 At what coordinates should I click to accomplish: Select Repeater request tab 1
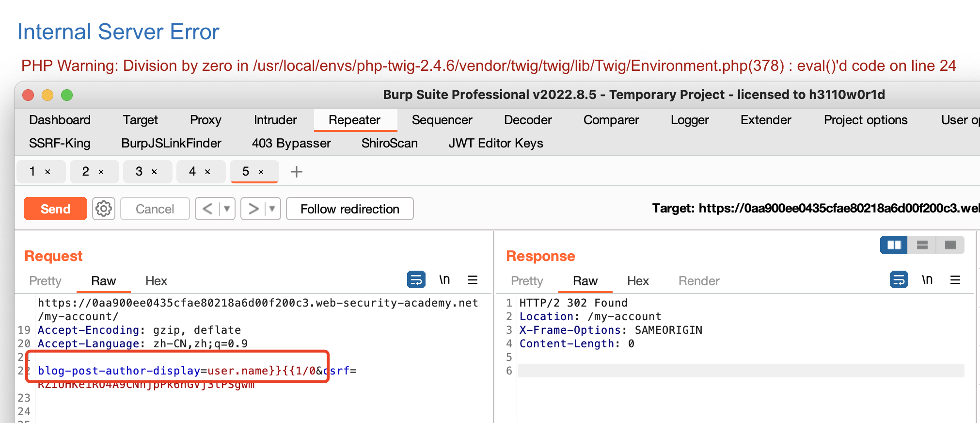coord(33,171)
